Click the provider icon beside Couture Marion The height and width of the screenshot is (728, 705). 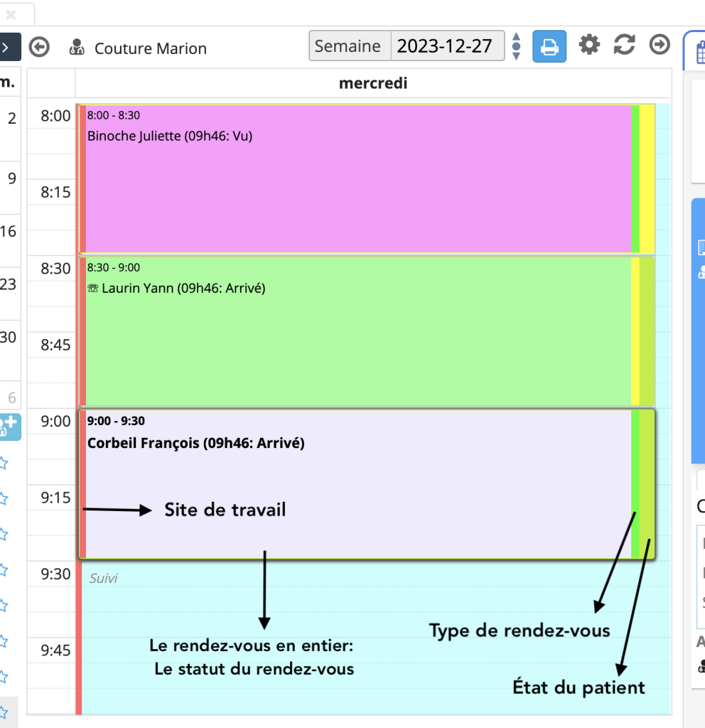coord(77,48)
